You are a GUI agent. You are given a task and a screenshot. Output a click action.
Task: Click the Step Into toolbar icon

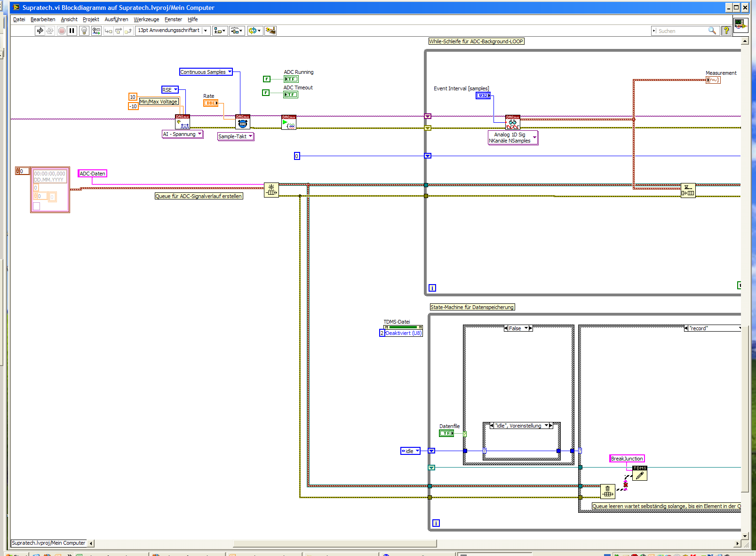[109, 31]
